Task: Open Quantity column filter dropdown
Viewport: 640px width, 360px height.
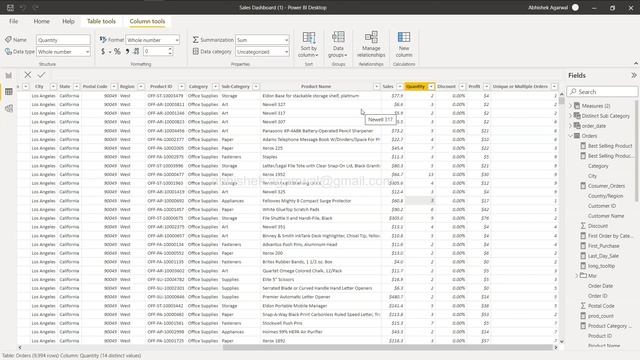Action: (x=431, y=87)
